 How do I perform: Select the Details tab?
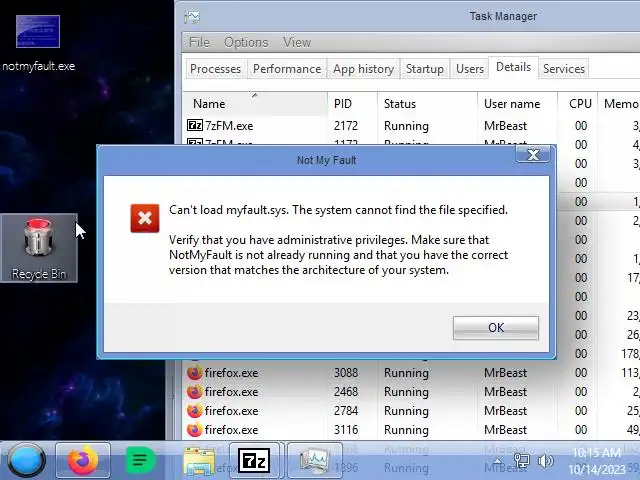pos(513,67)
